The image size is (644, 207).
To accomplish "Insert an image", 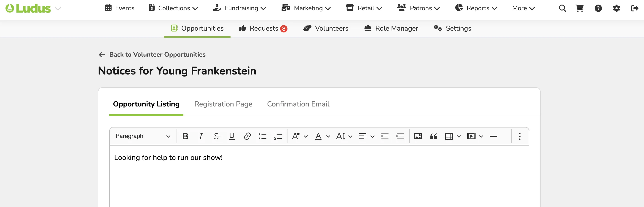I will (418, 136).
